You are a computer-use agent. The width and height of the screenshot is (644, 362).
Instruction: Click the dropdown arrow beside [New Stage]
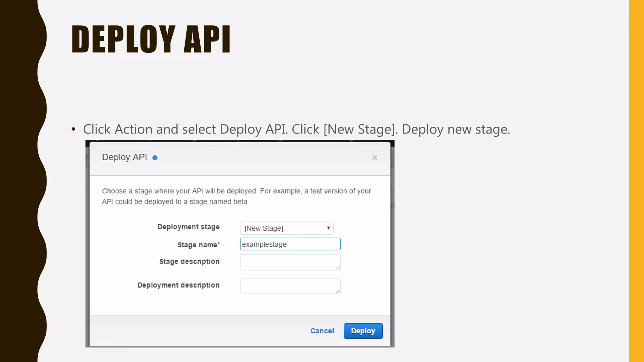tap(328, 228)
